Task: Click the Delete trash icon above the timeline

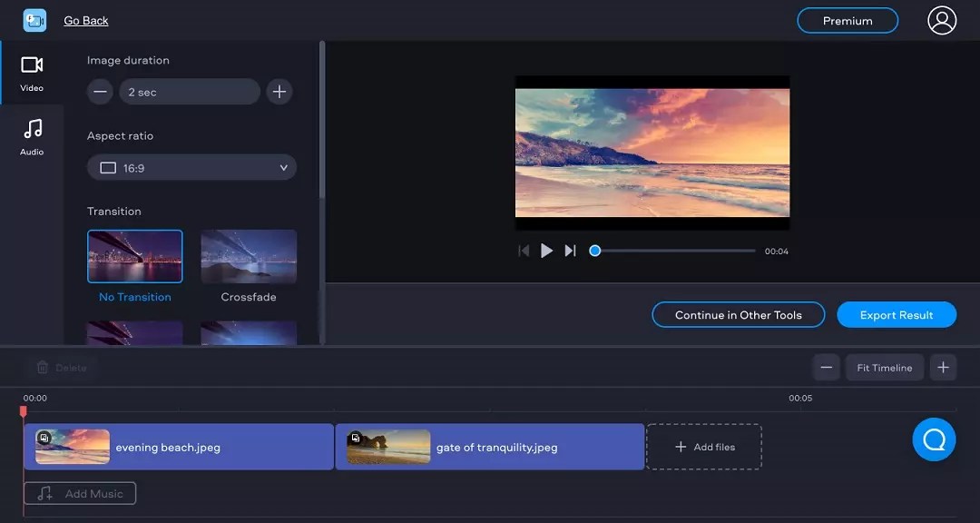Action: (44, 368)
